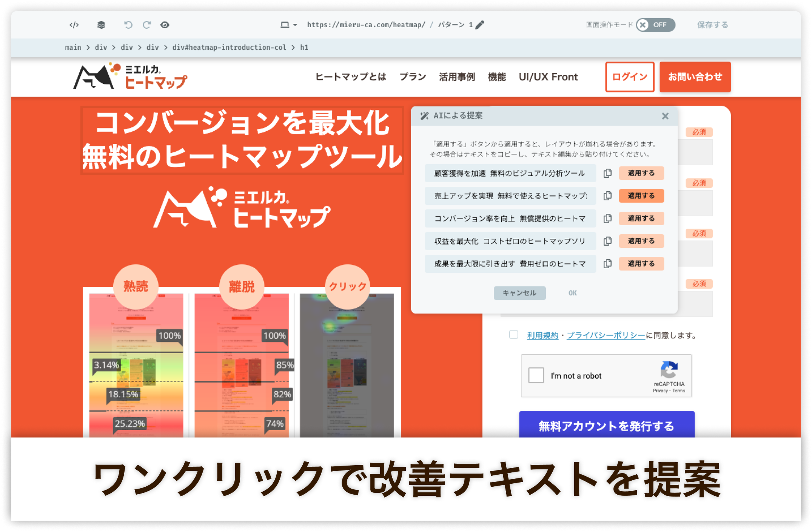The image size is (812, 532).
Task: Toggle preview with the eye icon
Action: [x=165, y=25]
